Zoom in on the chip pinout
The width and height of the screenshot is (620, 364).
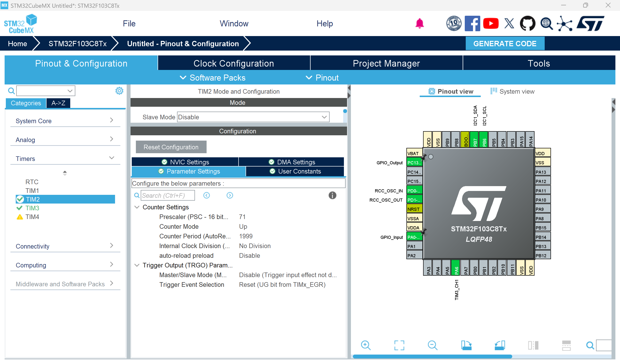point(366,345)
